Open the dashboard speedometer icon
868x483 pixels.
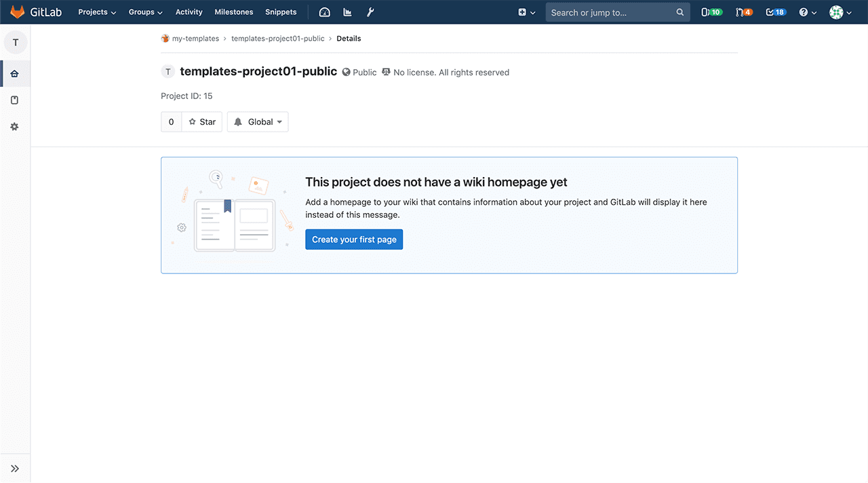coord(323,12)
